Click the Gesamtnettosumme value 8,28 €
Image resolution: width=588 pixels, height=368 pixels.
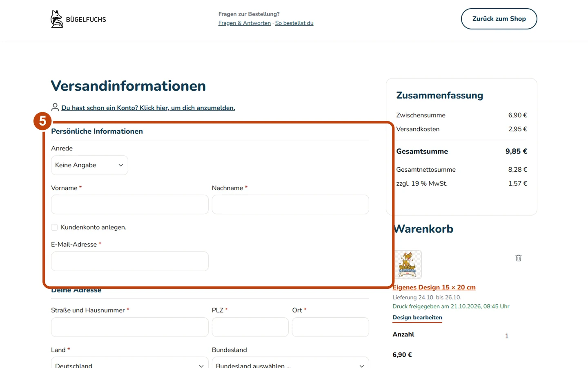(518, 170)
